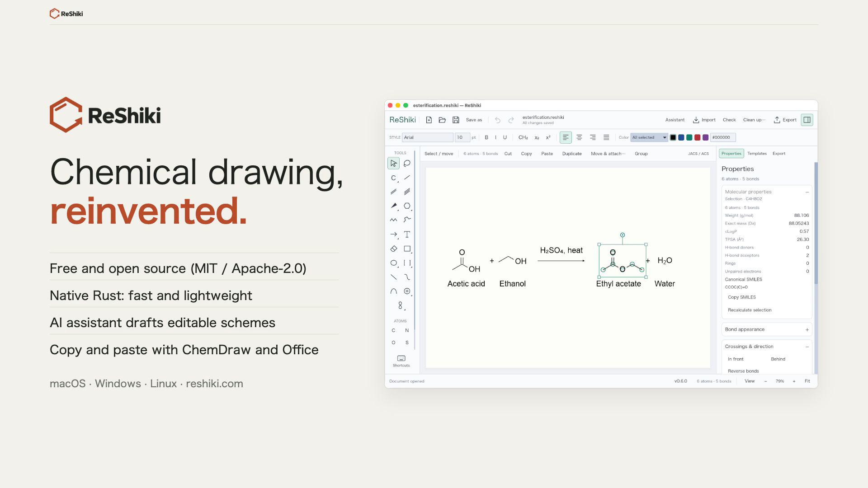The image size is (868, 488).
Task: Save the document with the floppy disk icon
Action: point(456,120)
